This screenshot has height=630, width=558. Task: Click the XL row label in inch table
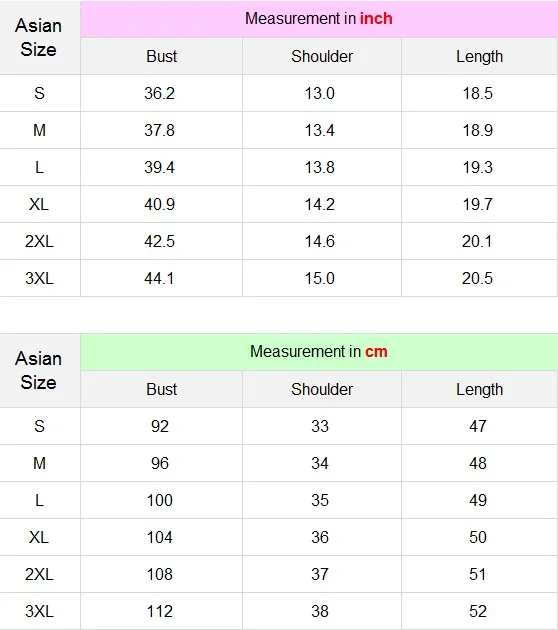39,204
